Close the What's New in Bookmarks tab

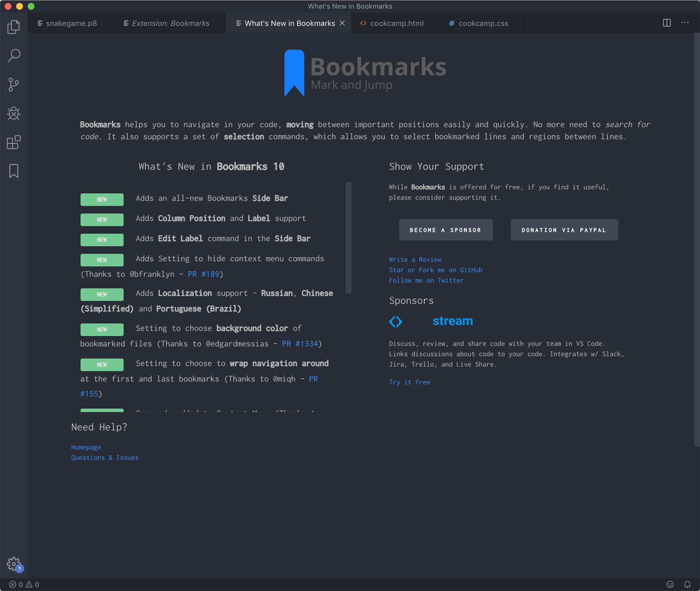(x=342, y=23)
